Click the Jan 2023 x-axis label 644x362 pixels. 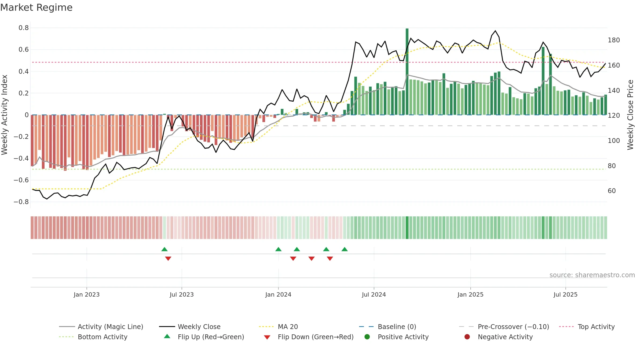click(x=87, y=294)
